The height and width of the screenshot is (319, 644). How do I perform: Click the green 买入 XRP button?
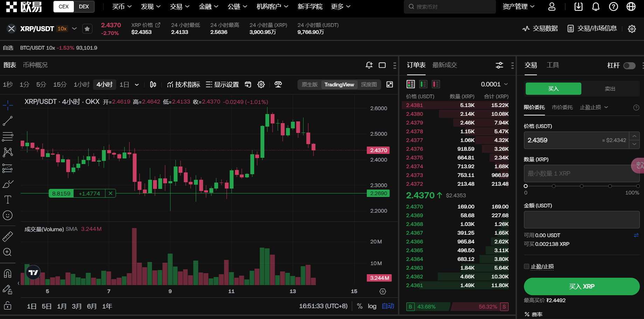pos(582,286)
